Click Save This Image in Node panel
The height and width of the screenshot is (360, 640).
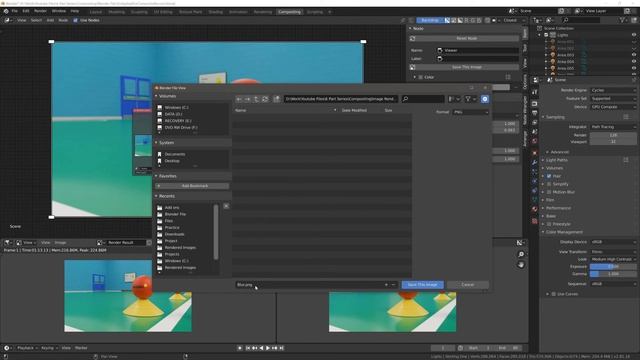467,67
